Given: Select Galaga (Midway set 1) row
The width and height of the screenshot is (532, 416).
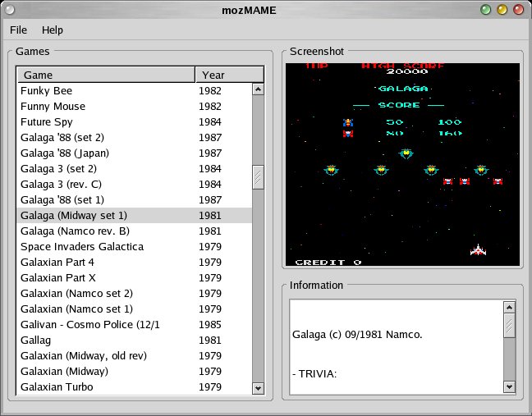Looking at the screenshot, I should (x=135, y=215).
